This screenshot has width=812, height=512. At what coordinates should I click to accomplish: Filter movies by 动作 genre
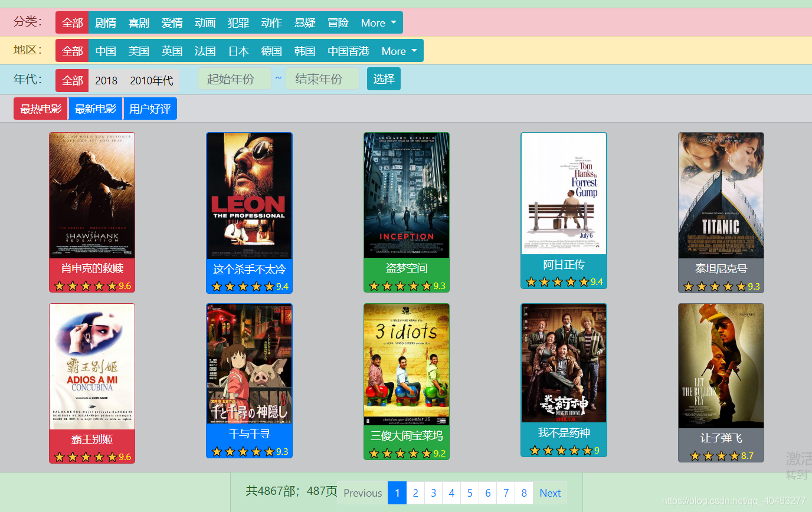[x=271, y=23]
